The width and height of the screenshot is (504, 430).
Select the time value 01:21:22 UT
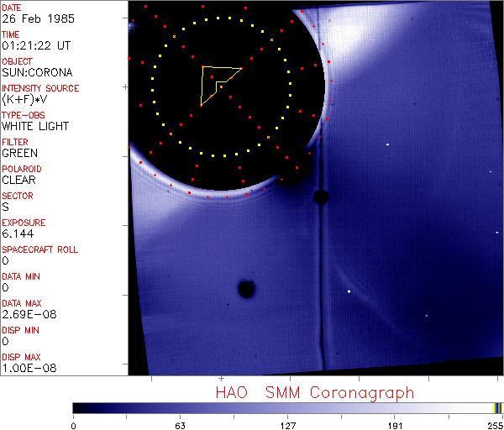point(36,45)
